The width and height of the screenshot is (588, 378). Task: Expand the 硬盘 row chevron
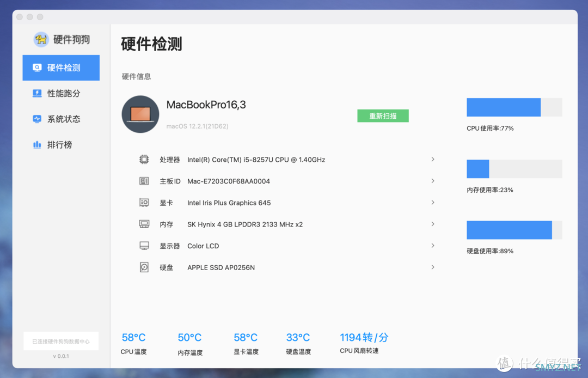click(433, 267)
